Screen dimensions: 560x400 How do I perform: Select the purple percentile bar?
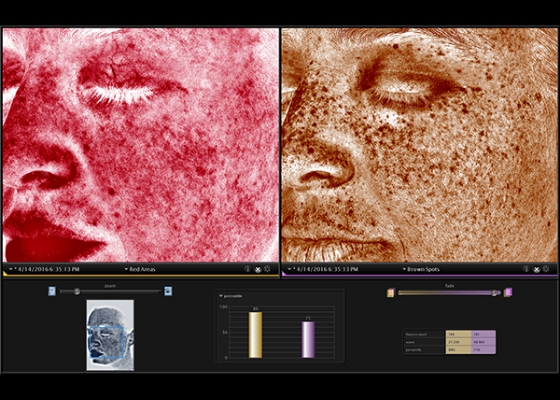[308, 339]
